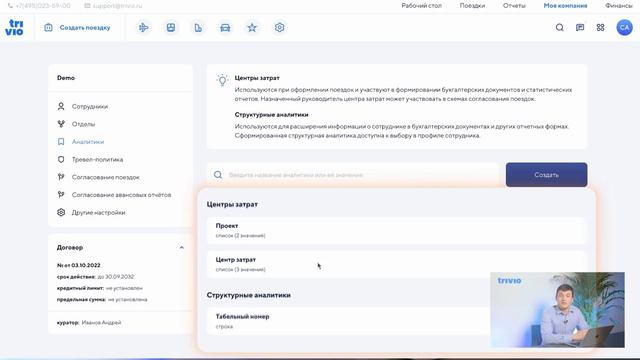Click the 'Структурные аналитики' section heading

tap(249, 295)
